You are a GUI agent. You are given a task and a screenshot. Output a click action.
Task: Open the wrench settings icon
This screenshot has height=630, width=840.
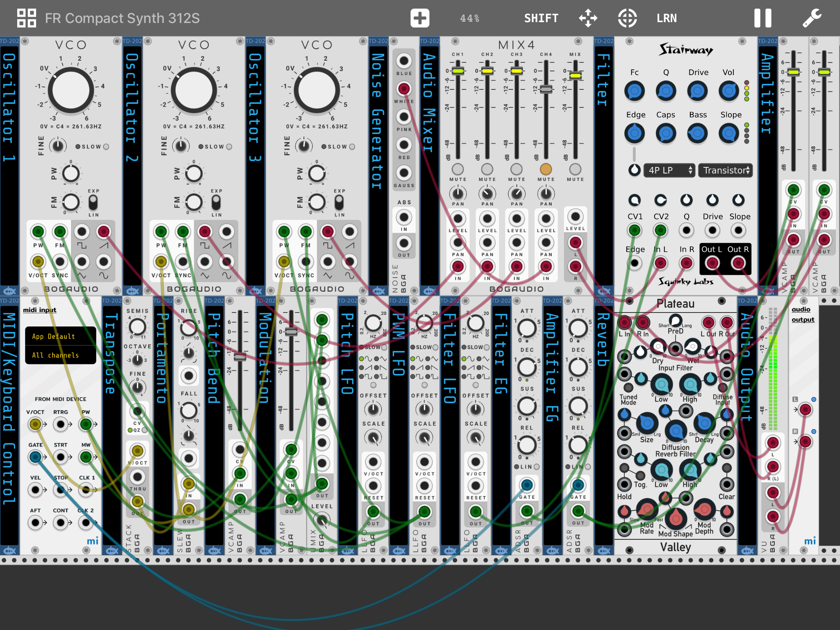pos(812,18)
